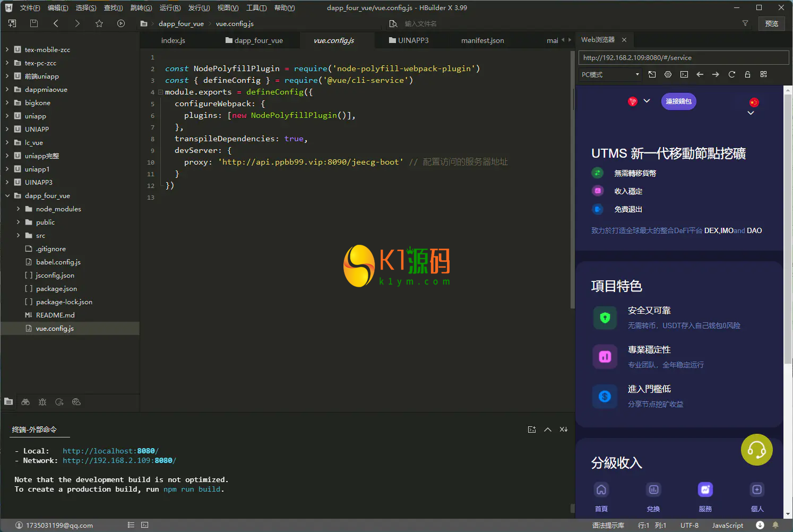Switch to the manifest.json tab
Image resolution: width=793 pixels, height=532 pixels.
[x=482, y=40]
